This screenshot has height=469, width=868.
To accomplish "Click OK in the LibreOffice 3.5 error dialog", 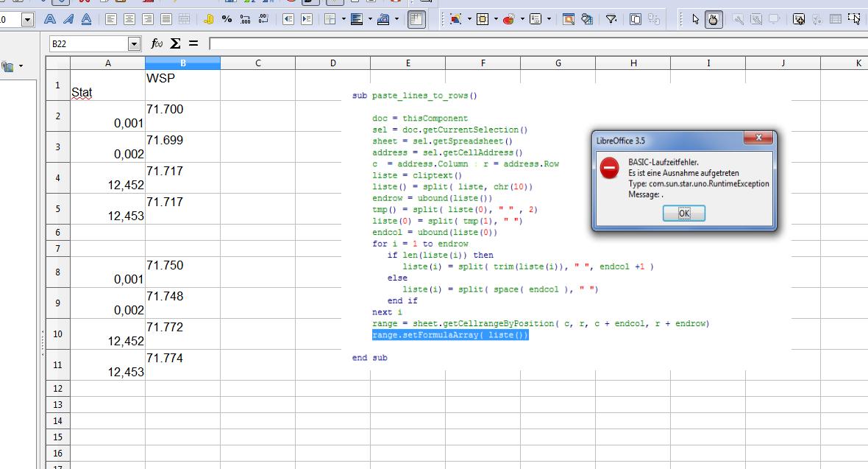I will point(684,213).
